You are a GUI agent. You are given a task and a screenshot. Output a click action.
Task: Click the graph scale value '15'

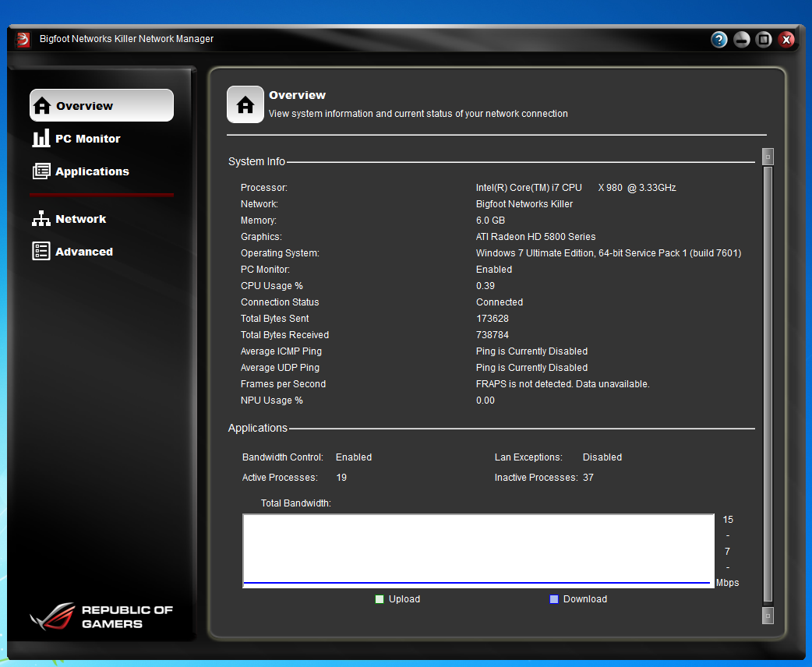tap(728, 520)
